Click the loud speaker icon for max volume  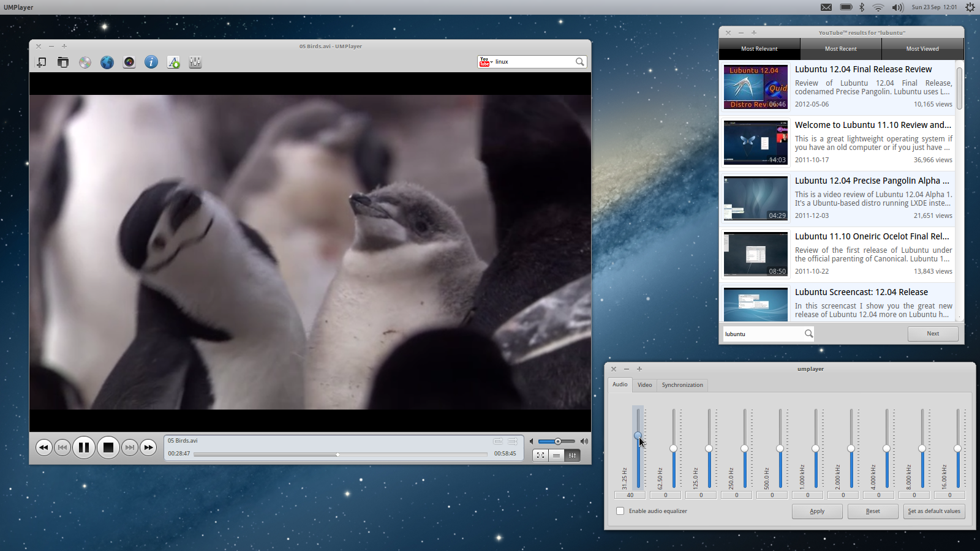coord(584,441)
